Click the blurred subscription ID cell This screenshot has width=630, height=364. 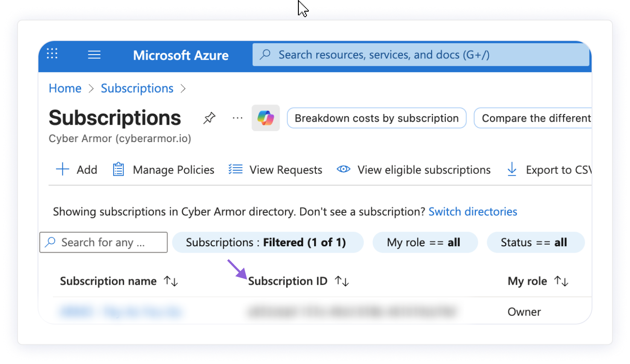352,312
